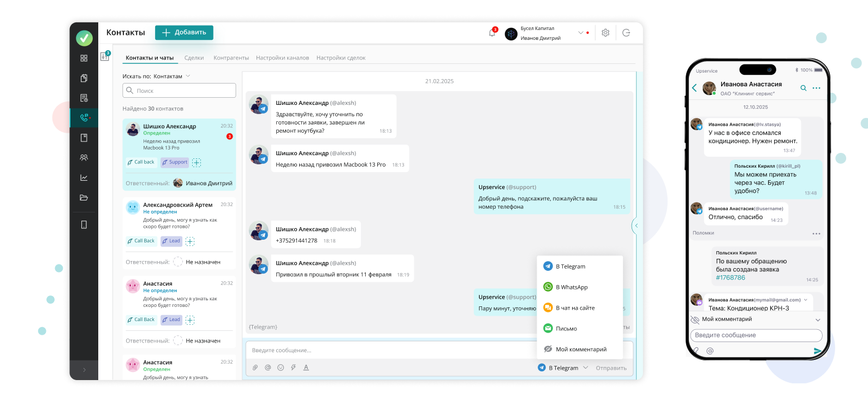Open the checklist report icon in sidebar
Image resolution: width=868 pixels, height=403 pixels.
tap(84, 98)
